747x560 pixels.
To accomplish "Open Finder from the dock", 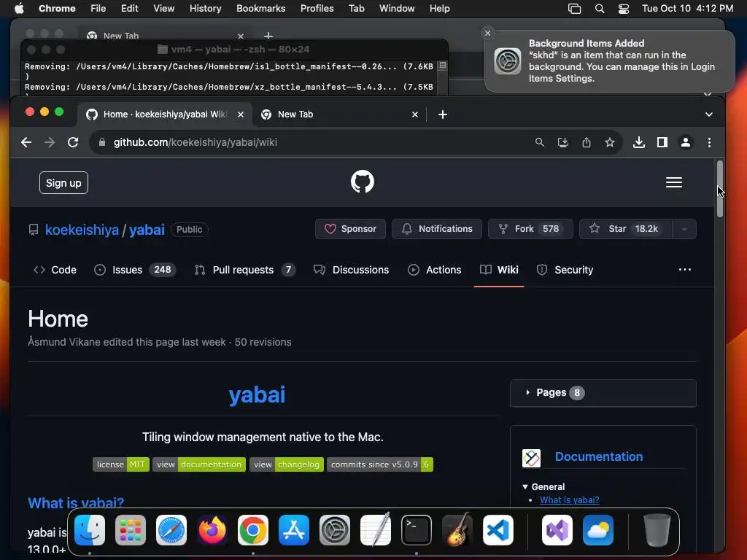I will click(90, 530).
